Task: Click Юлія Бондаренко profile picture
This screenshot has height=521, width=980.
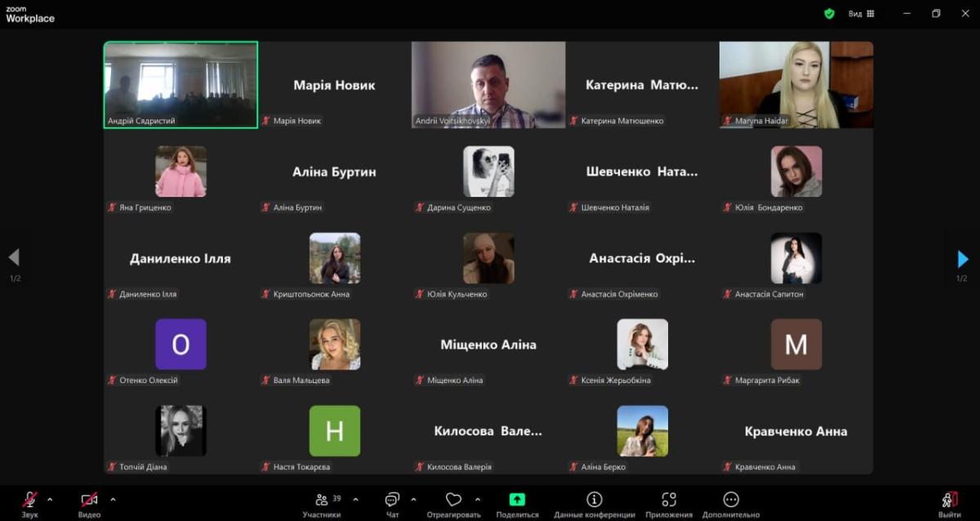Action: coord(796,171)
